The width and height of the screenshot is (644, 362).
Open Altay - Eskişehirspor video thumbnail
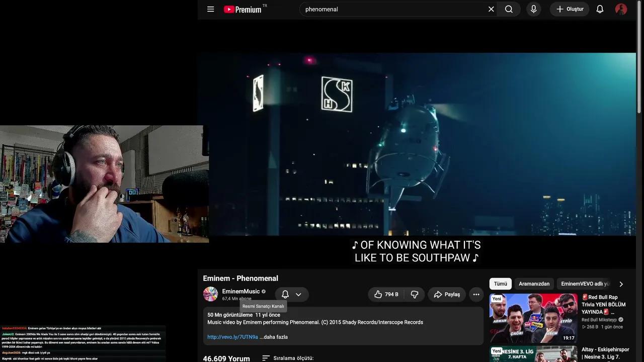click(533, 354)
